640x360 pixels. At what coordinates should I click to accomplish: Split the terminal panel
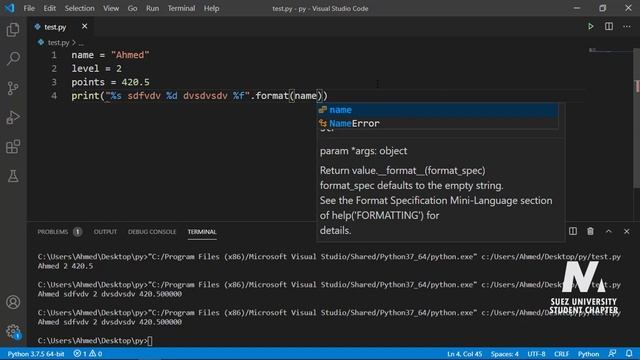(x=573, y=231)
